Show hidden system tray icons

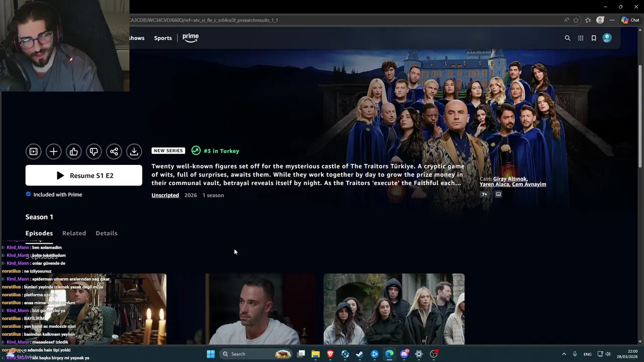point(563,354)
